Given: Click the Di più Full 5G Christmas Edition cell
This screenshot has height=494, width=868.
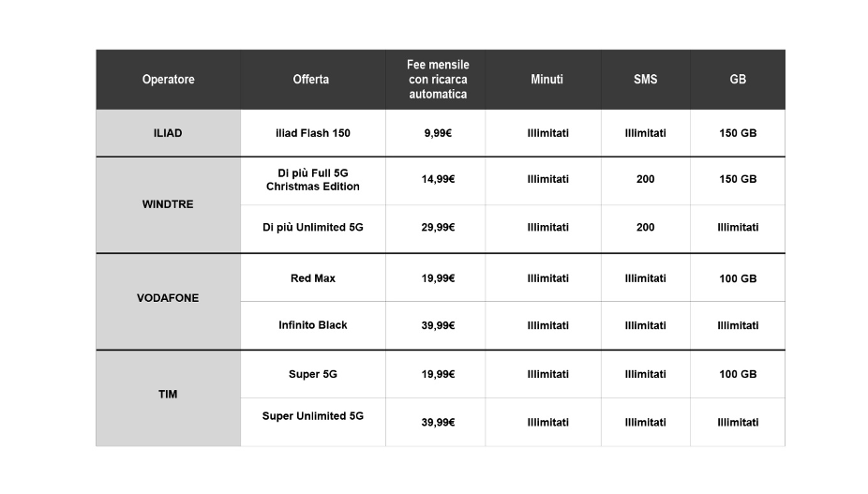Looking at the screenshot, I should 312,180.
